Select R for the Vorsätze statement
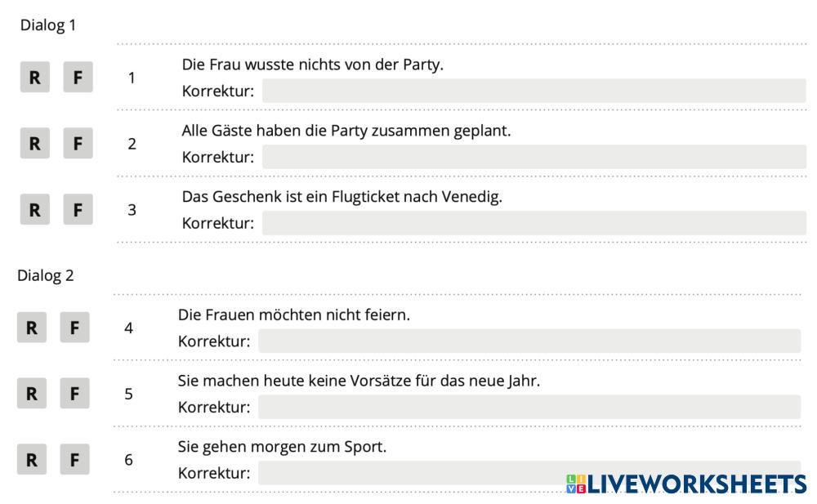This screenshot has width=817, height=504. pos(31,394)
